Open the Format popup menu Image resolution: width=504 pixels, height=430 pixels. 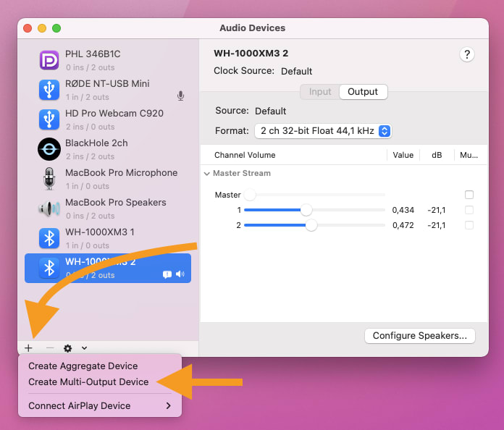323,131
